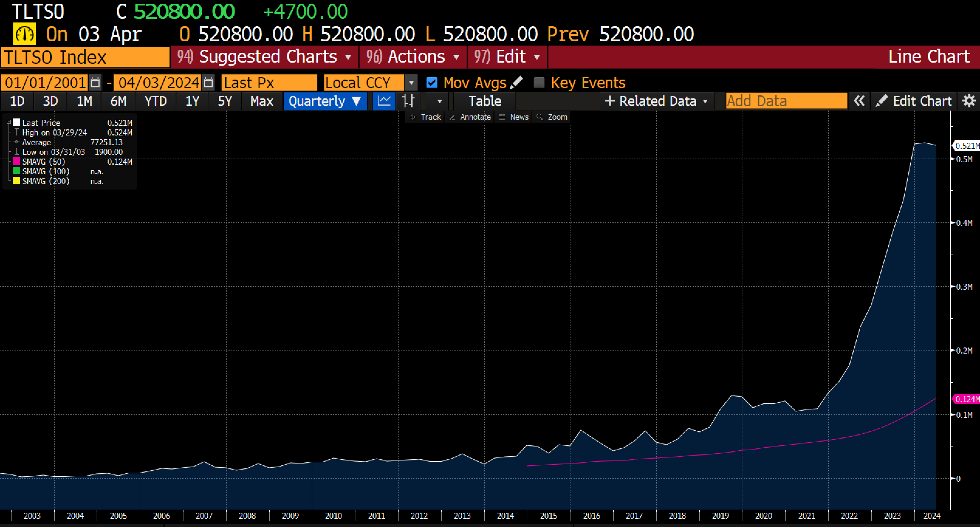The image size is (980, 527).
Task: Click the pink SMAVG (50) color swatch
Action: pyautogui.click(x=16, y=161)
